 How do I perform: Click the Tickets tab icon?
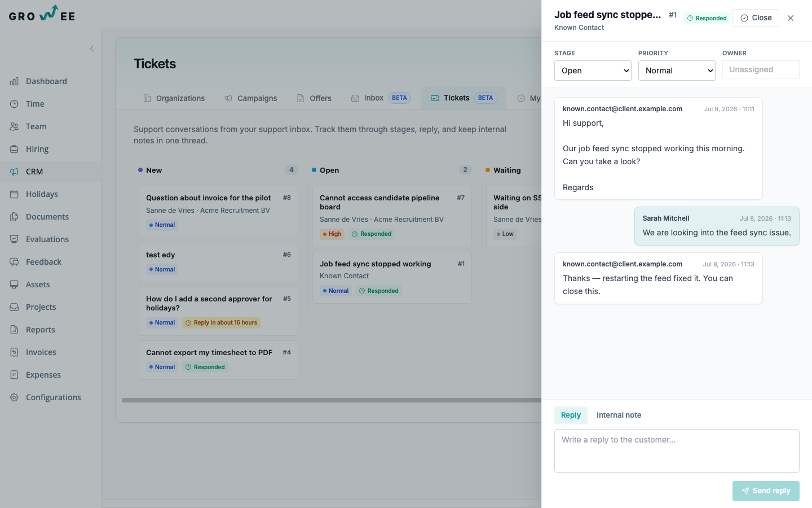tap(435, 98)
